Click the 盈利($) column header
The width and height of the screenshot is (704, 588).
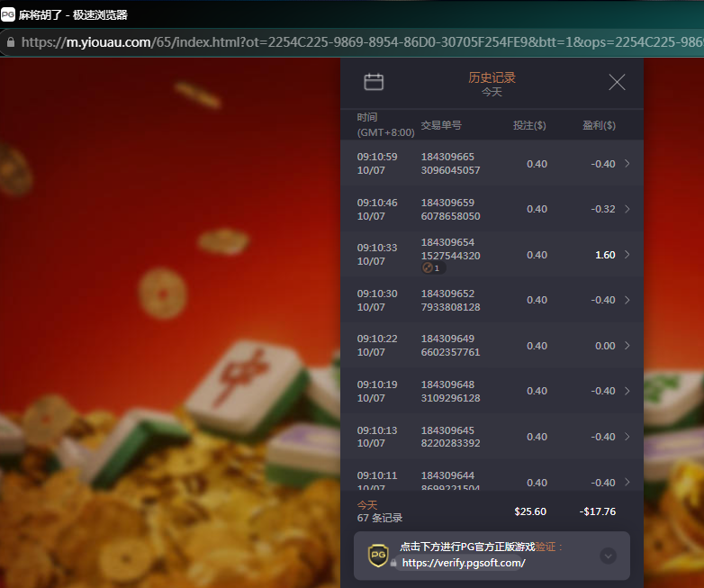(x=599, y=125)
